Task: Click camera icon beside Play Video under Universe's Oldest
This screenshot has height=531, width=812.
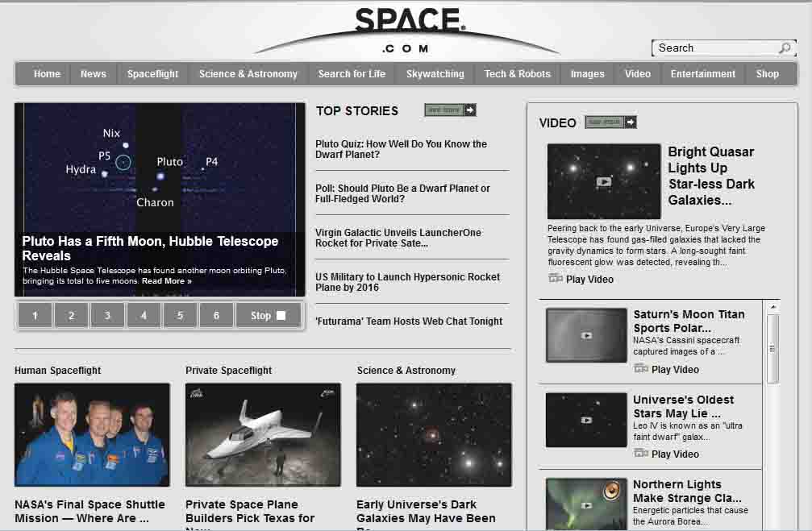Action: click(641, 454)
